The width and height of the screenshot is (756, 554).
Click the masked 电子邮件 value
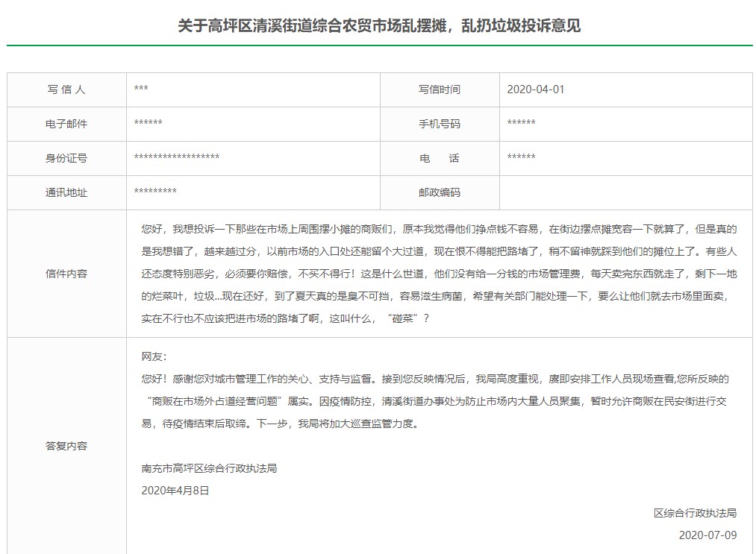[148, 124]
